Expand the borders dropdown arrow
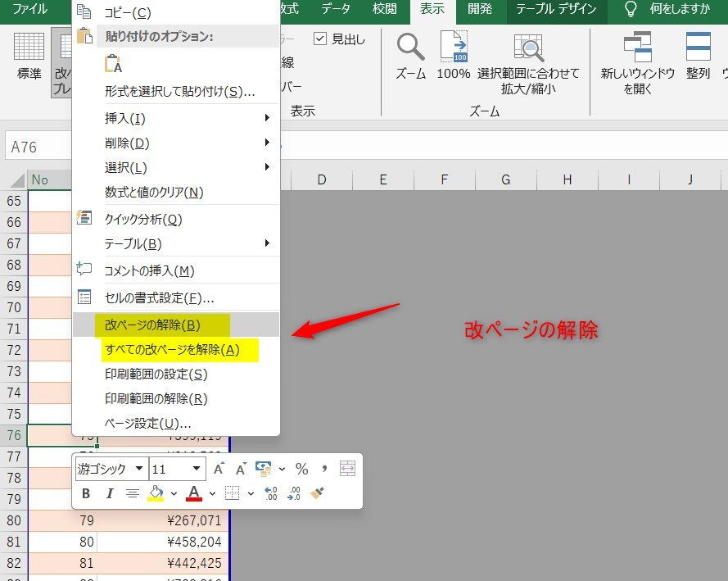 (x=251, y=493)
